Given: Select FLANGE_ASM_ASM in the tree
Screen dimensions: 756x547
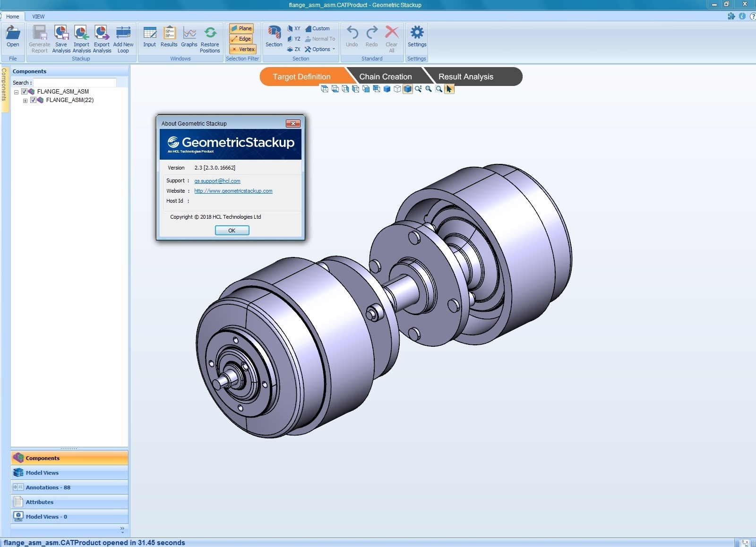Looking at the screenshot, I should 63,92.
